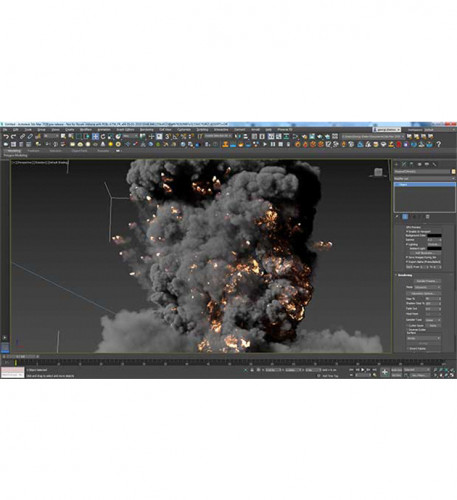Click the timeline Play Animation button
The height and width of the screenshot is (500, 457).
(x=363, y=370)
